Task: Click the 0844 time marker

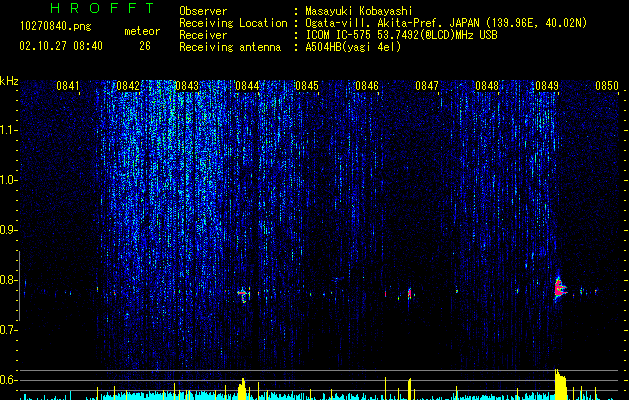Action: (247, 86)
